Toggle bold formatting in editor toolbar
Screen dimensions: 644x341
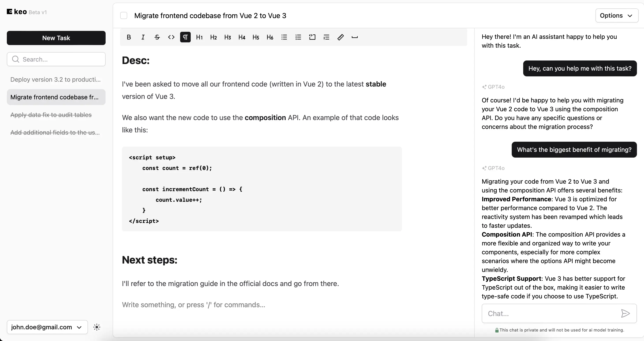pyautogui.click(x=129, y=37)
